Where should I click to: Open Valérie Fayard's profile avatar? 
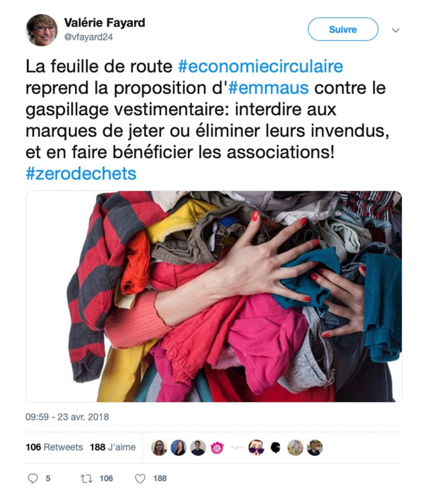point(42,30)
